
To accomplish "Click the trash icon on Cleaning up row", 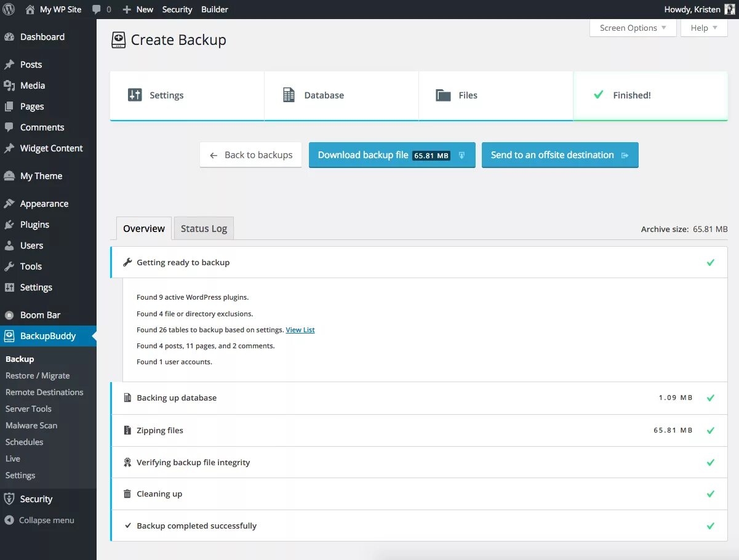I will point(127,494).
